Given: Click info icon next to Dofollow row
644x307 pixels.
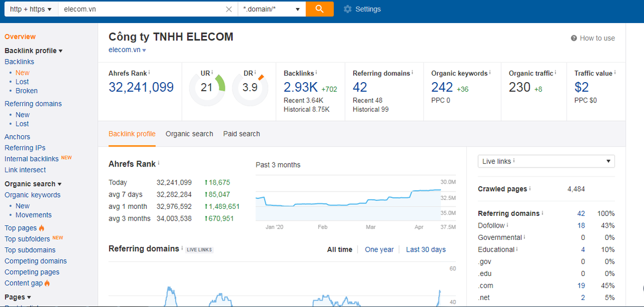Looking at the screenshot, I should 507,225.
